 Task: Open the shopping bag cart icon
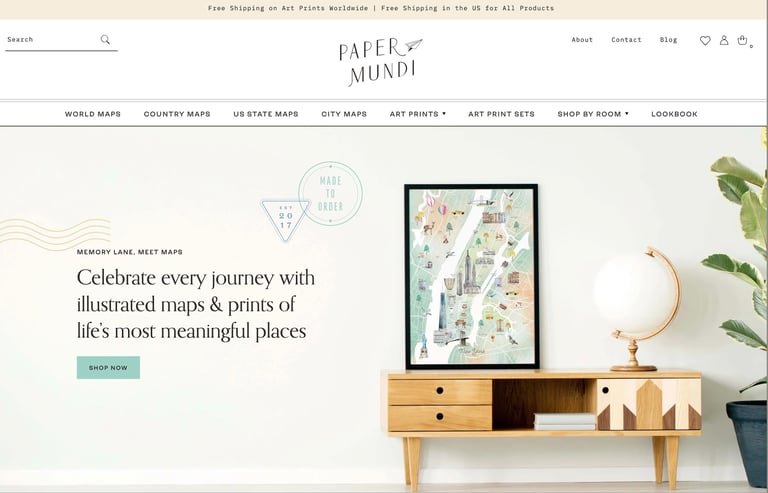tap(743, 40)
